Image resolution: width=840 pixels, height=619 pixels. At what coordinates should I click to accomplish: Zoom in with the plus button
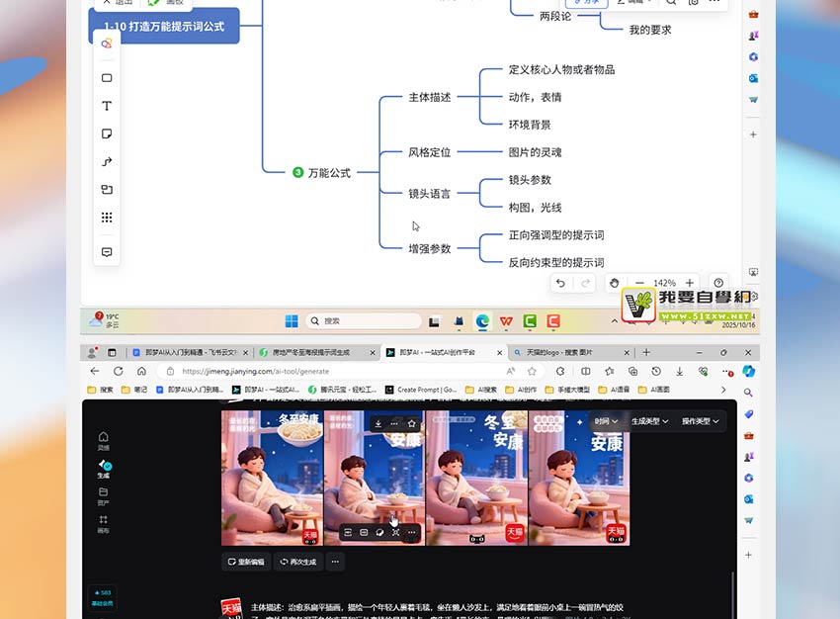pos(690,283)
